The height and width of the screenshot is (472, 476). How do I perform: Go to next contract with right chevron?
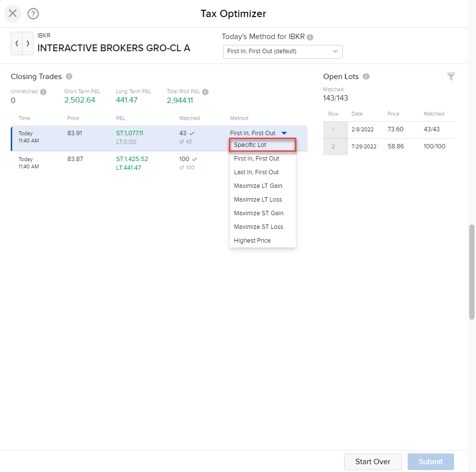click(x=28, y=43)
